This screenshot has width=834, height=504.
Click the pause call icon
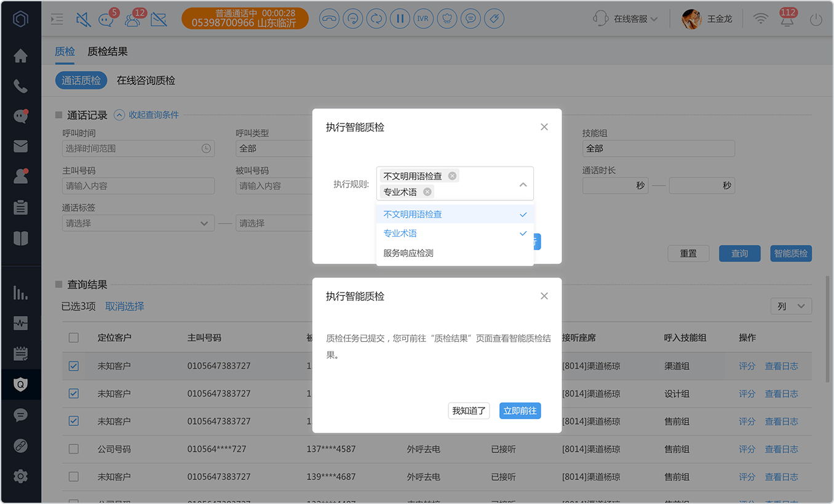coord(400,19)
